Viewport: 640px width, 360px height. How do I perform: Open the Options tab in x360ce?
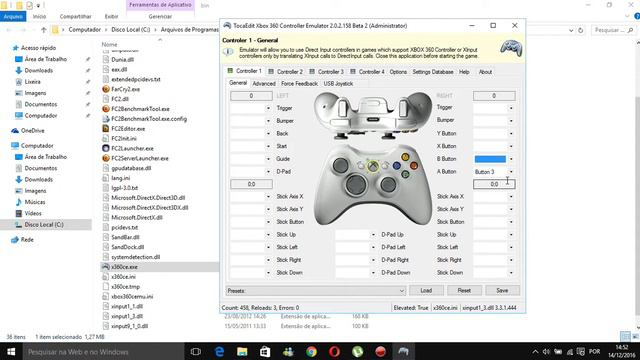(x=398, y=72)
